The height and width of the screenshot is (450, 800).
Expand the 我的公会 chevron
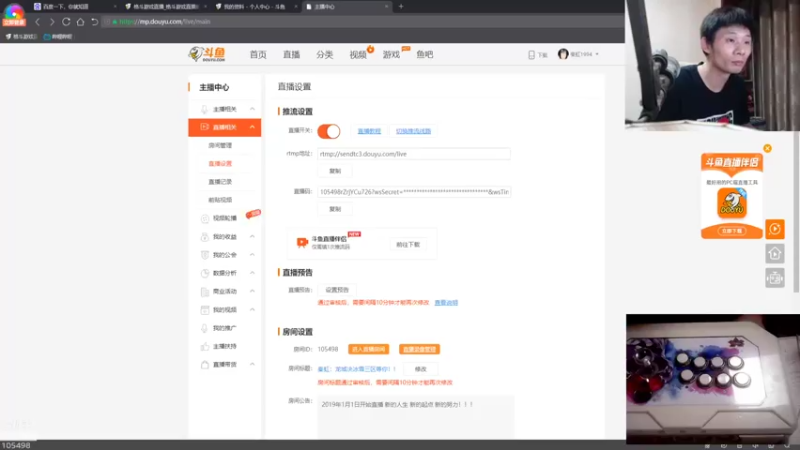click(x=252, y=255)
